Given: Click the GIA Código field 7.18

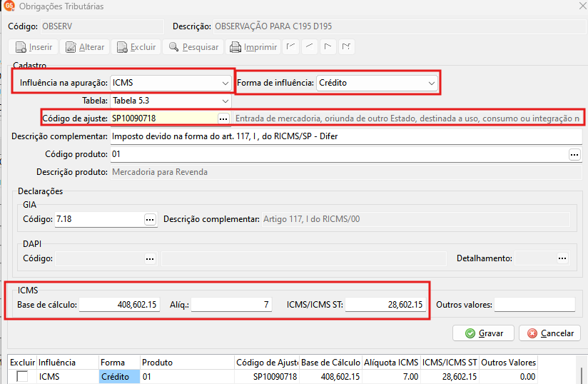Looking at the screenshot, I should coord(99,219).
